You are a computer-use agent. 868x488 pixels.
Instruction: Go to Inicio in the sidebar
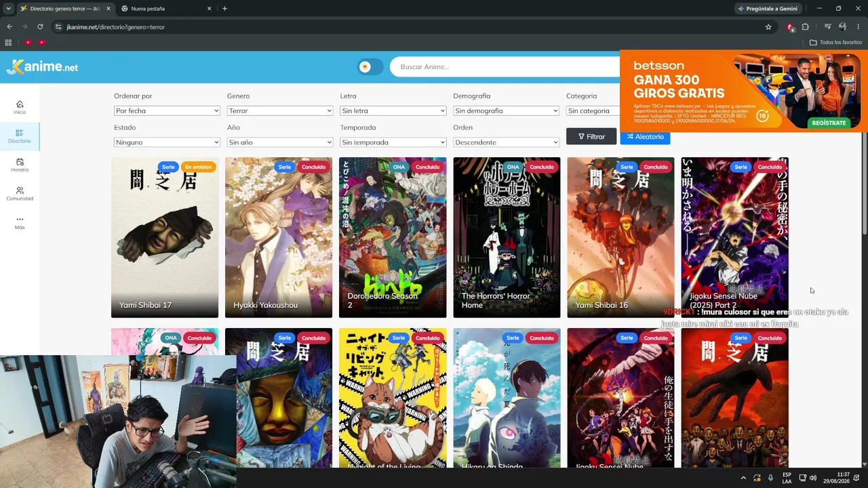pos(20,107)
